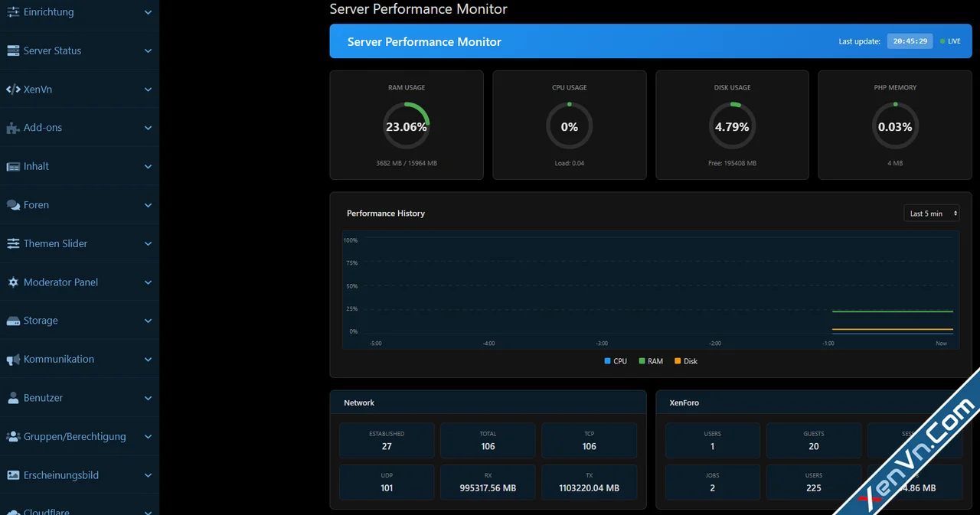Toggle the Disk series in chart legend
This screenshot has width=980, height=515.
pyautogui.click(x=686, y=361)
